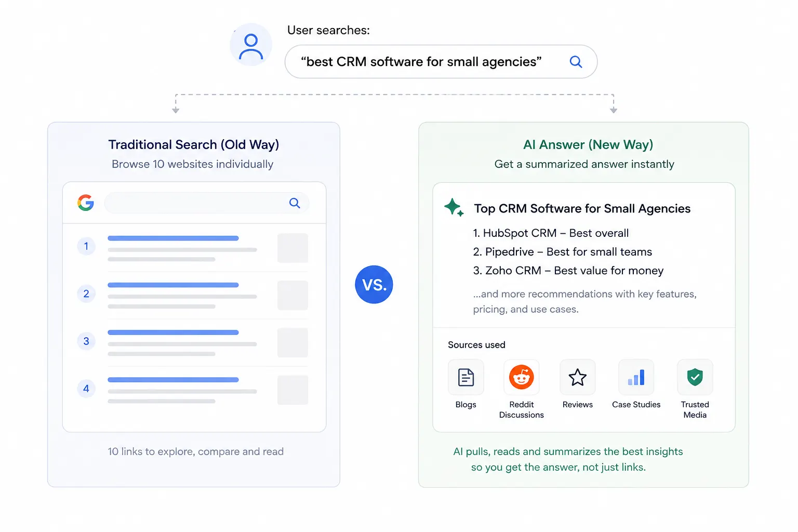Click the Google logo in Traditional Search panel
798x532 pixels.
click(86, 203)
